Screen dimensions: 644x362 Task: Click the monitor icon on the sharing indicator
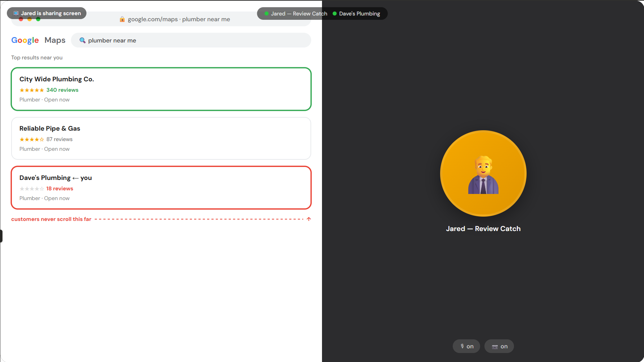(x=15, y=13)
